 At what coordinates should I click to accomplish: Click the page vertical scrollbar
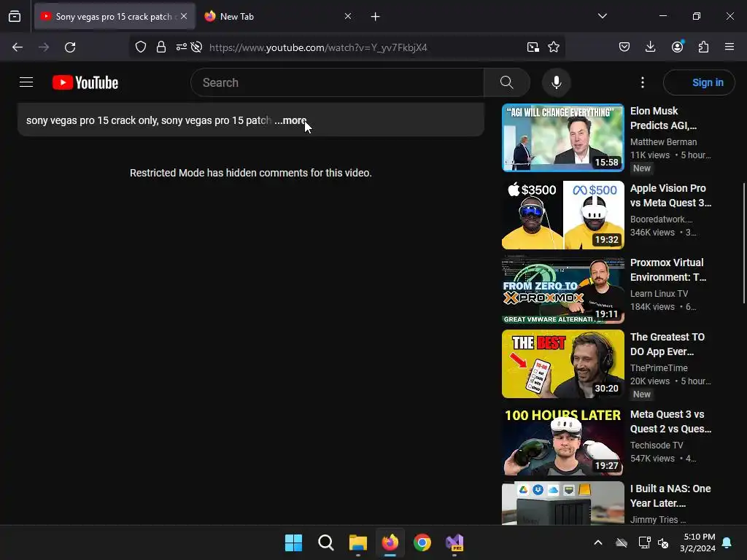743,243
